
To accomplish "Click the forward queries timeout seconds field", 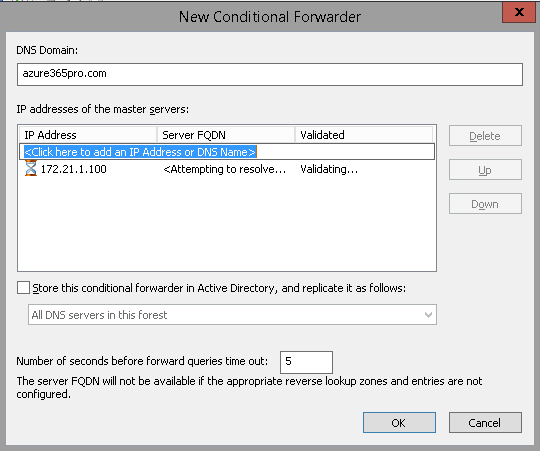I will pyautogui.click(x=306, y=362).
